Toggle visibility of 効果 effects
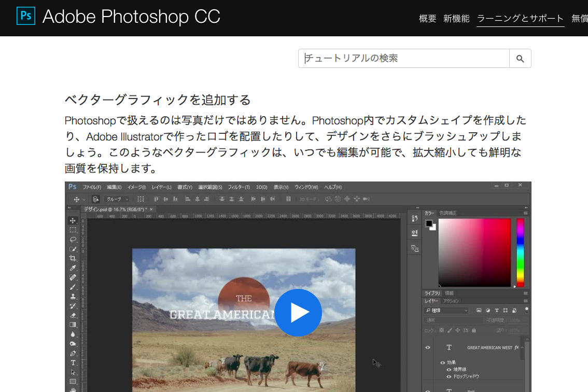This screenshot has height=392, width=588. pyautogui.click(x=442, y=363)
